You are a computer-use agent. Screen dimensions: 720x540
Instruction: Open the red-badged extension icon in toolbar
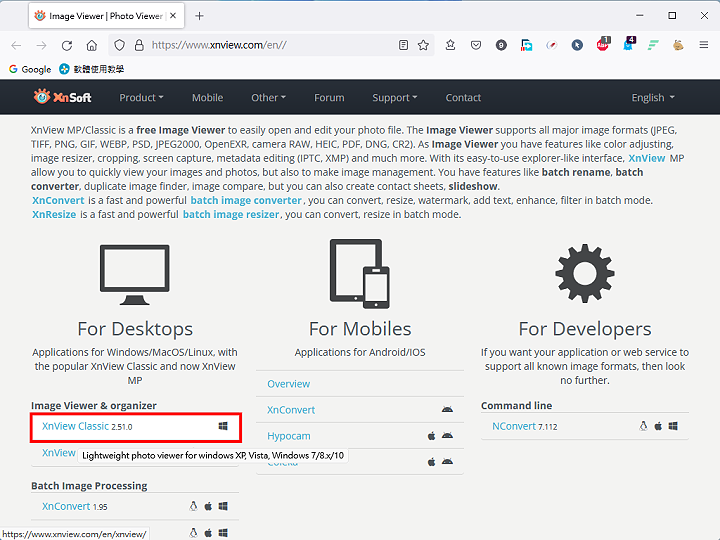click(602, 45)
